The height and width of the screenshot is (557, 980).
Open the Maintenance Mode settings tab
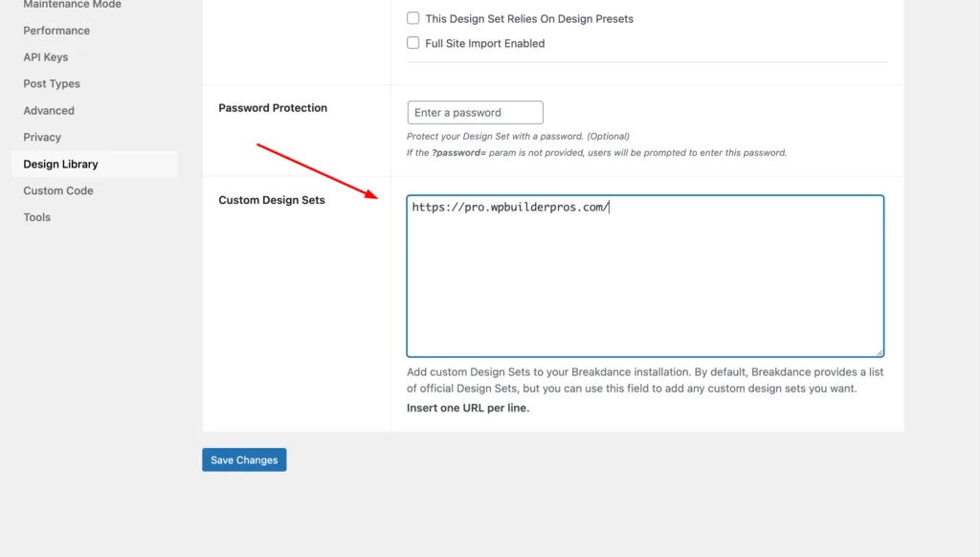coord(73,5)
